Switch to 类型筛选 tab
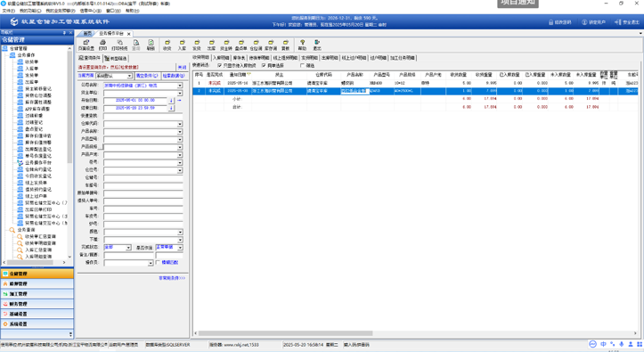Viewport: 644px width, 352px height. point(116,58)
